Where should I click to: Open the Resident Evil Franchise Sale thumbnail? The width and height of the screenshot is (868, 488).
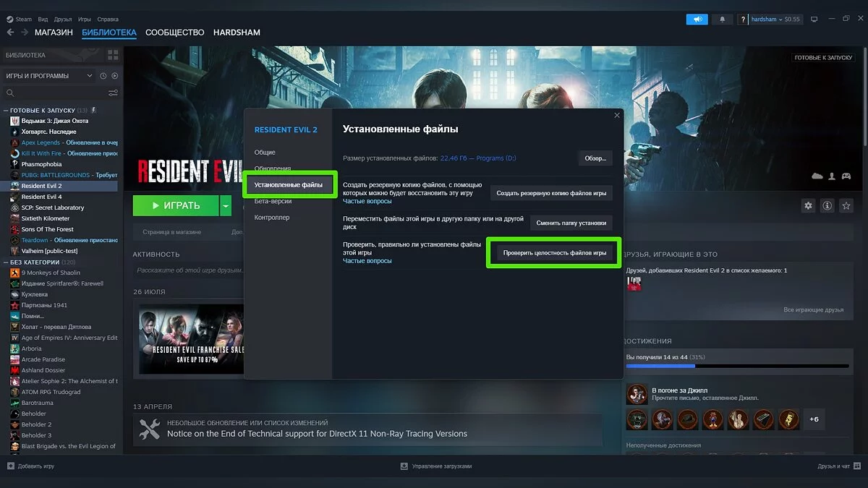[x=192, y=339]
